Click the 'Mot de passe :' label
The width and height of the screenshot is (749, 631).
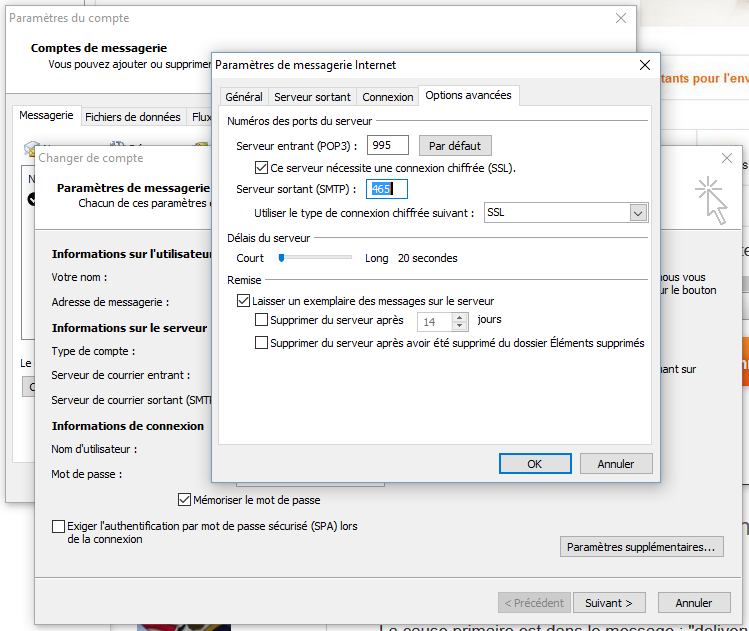coord(86,474)
